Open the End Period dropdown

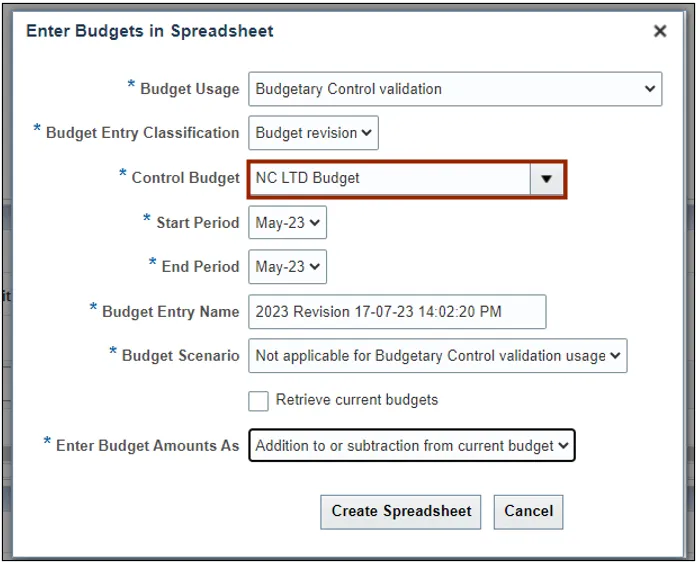click(287, 267)
